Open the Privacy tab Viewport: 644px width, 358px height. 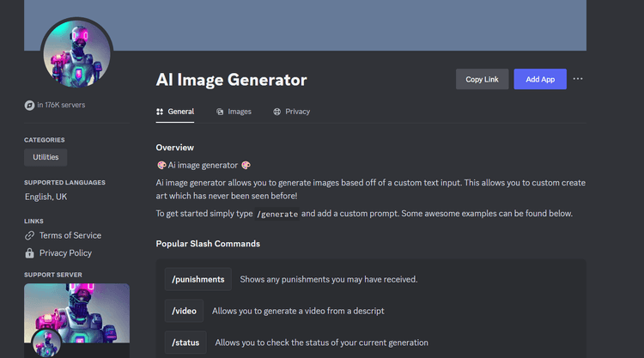pos(292,112)
